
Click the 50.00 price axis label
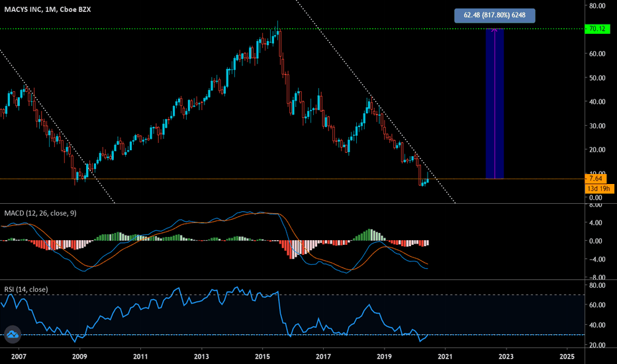click(597, 77)
